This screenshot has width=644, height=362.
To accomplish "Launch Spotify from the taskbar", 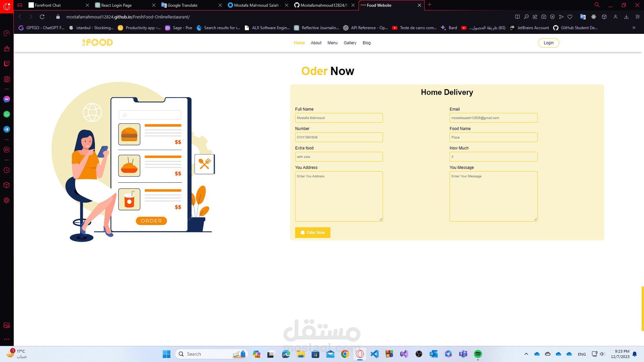I will pyautogui.click(x=478, y=354).
